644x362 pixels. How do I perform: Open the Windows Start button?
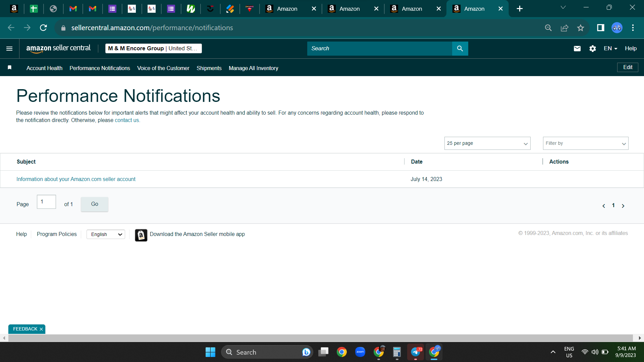pos(210,352)
